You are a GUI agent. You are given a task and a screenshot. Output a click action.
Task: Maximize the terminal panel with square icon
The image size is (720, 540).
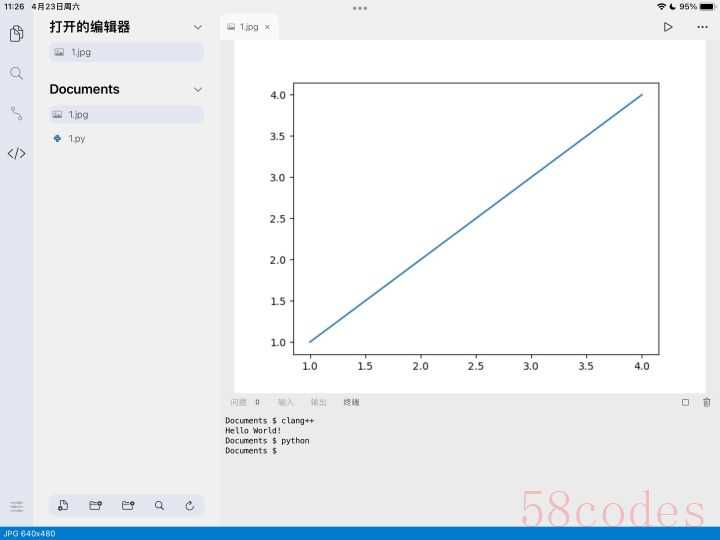coord(685,402)
